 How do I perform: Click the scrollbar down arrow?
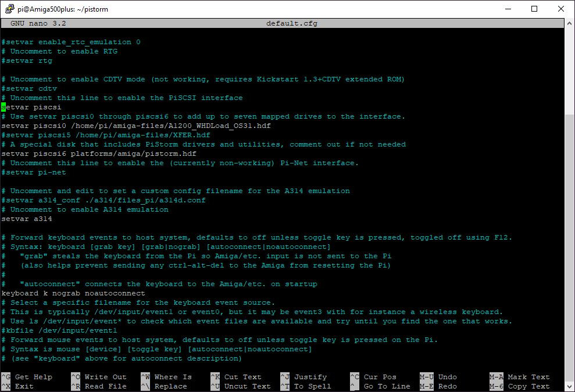570,387
